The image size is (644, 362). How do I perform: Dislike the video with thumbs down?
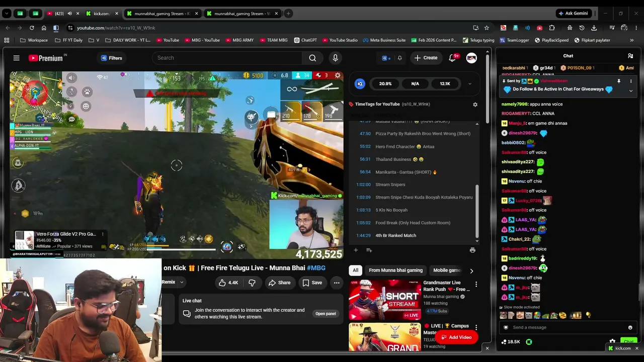click(x=252, y=283)
